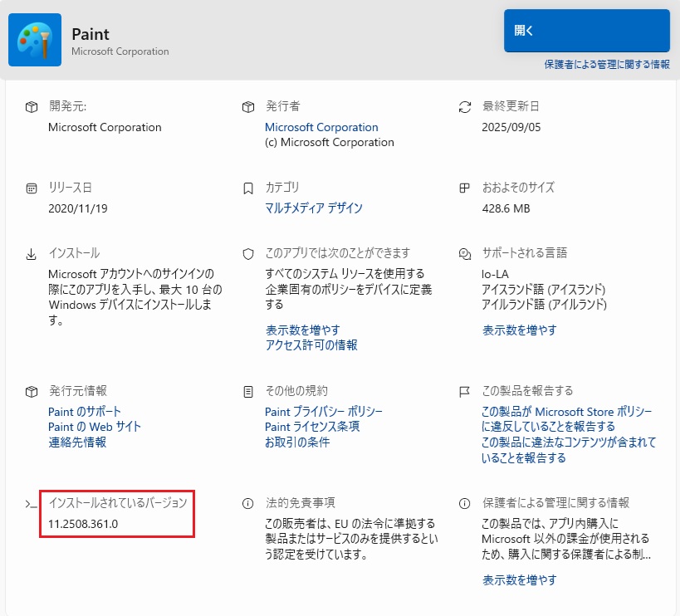
Task: Click the tag icon beside 発行元情報
Action: coord(32,390)
